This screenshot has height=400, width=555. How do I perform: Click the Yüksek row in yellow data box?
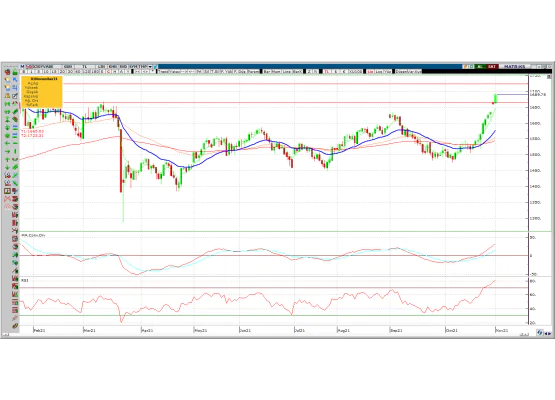coord(31,87)
